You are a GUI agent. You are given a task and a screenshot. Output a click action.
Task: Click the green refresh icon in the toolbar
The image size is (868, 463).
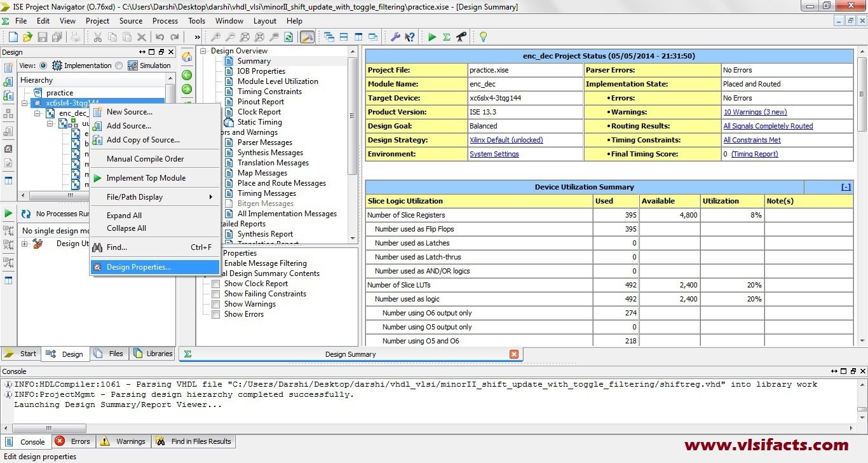click(x=288, y=37)
